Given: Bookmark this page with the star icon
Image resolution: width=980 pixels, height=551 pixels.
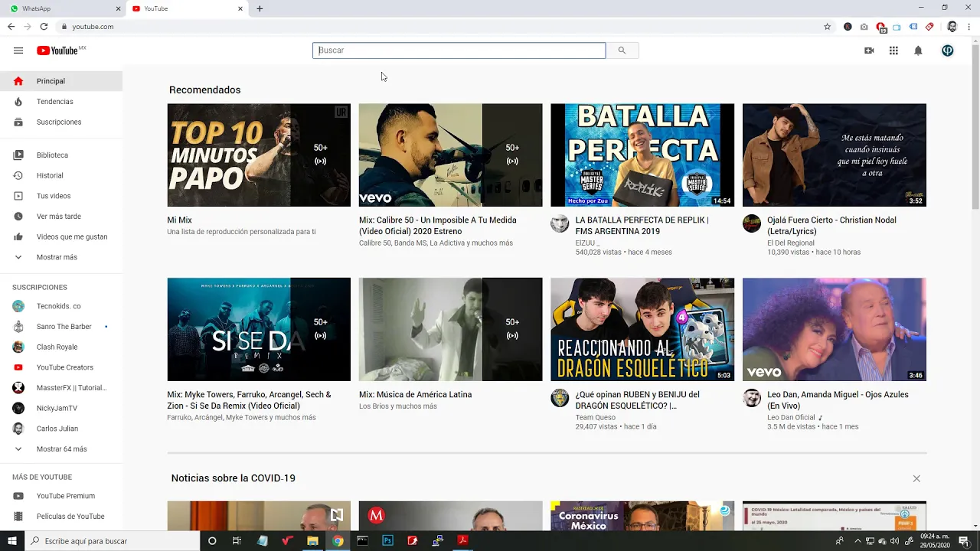Looking at the screenshot, I should coord(827,27).
